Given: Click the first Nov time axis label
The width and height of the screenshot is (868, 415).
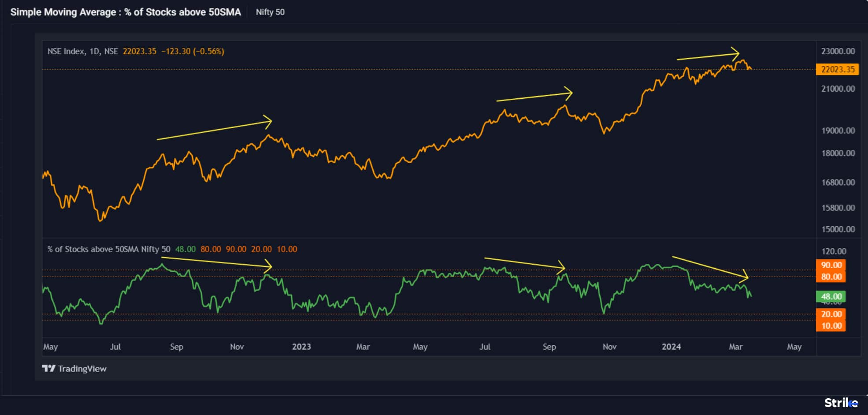Looking at the screenshot, I should pos(237,347).
